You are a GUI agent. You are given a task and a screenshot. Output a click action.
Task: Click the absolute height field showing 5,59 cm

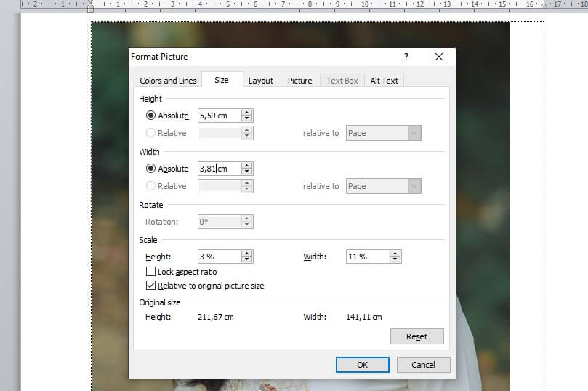point(220,116)
